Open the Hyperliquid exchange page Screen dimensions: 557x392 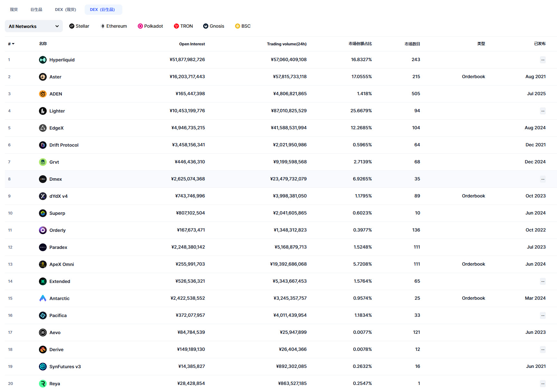(x=61, y=60)
